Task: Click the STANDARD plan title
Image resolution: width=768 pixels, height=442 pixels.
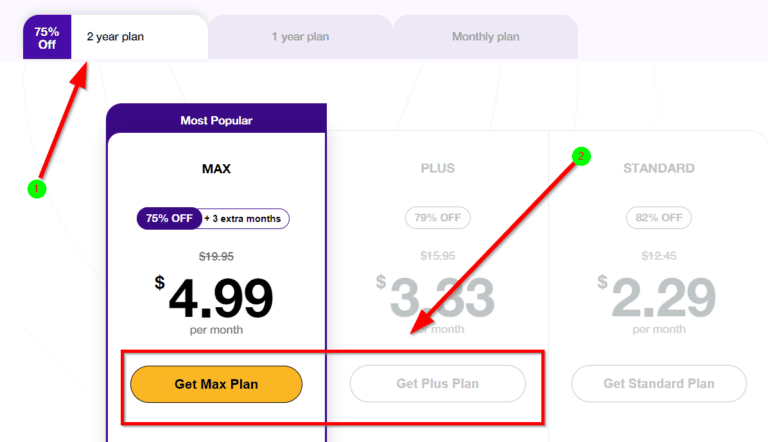Action: [x=658, y=168]
